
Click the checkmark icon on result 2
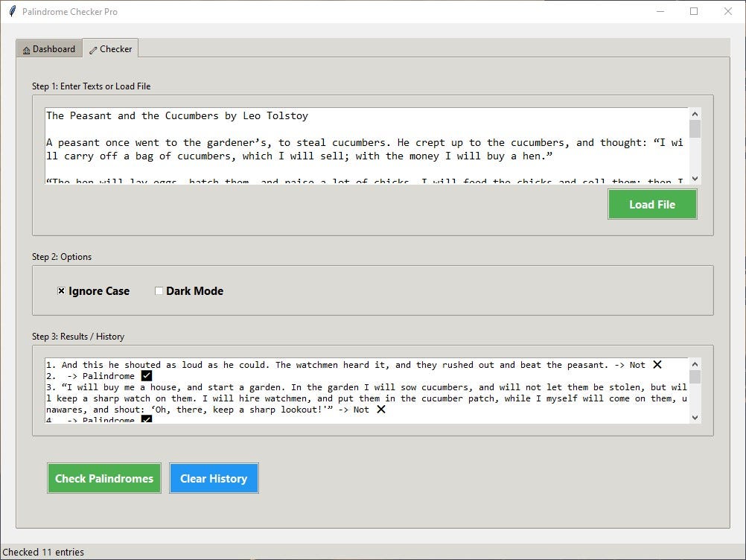coord(147,376)
